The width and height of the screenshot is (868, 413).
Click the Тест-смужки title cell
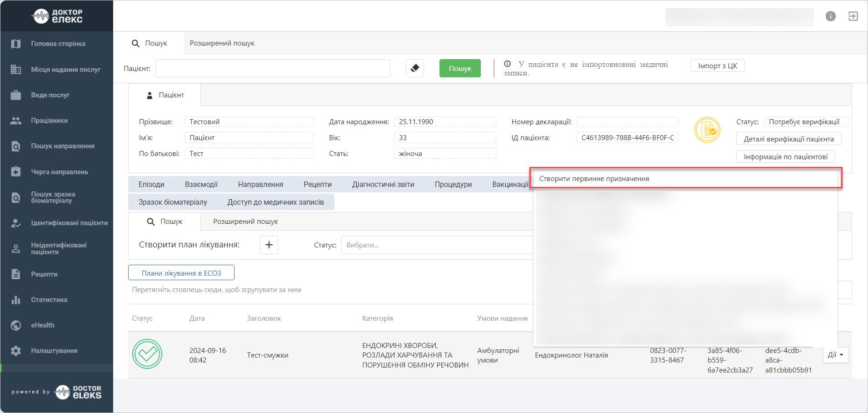click(267, 355)
